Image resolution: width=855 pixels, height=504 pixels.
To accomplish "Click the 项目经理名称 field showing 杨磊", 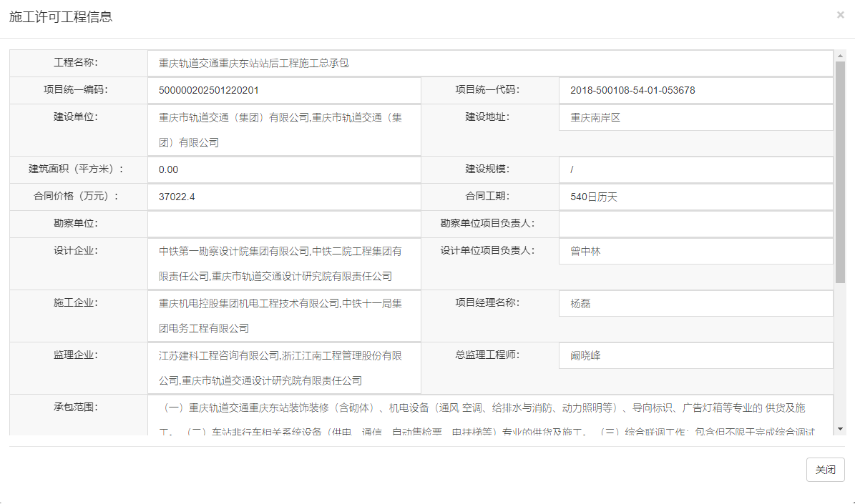I will [695, 304].
